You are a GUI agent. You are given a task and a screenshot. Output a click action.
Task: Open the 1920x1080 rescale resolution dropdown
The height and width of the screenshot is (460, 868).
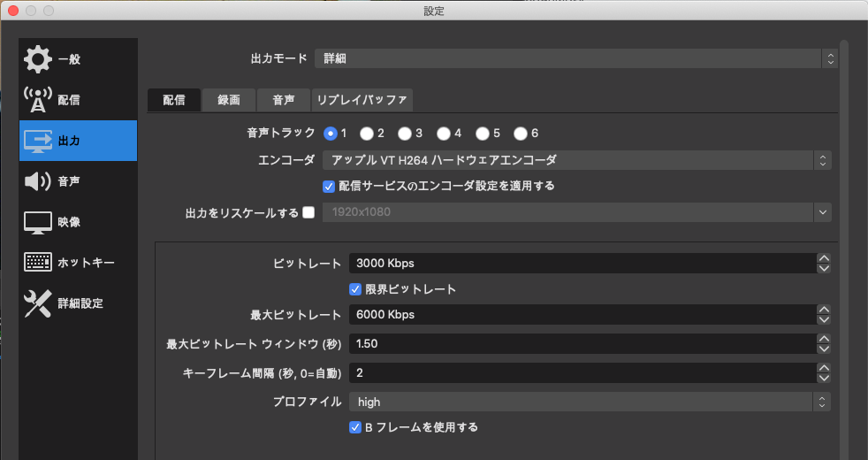(x=577, y=212)
